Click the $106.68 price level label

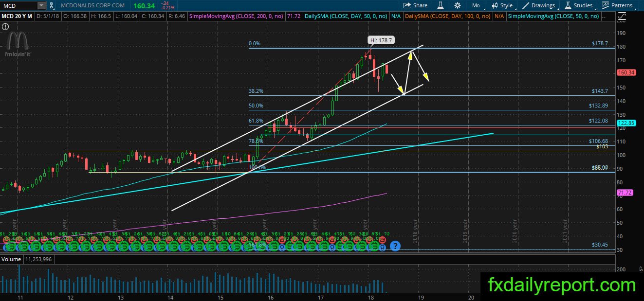[x=598, y=141]
